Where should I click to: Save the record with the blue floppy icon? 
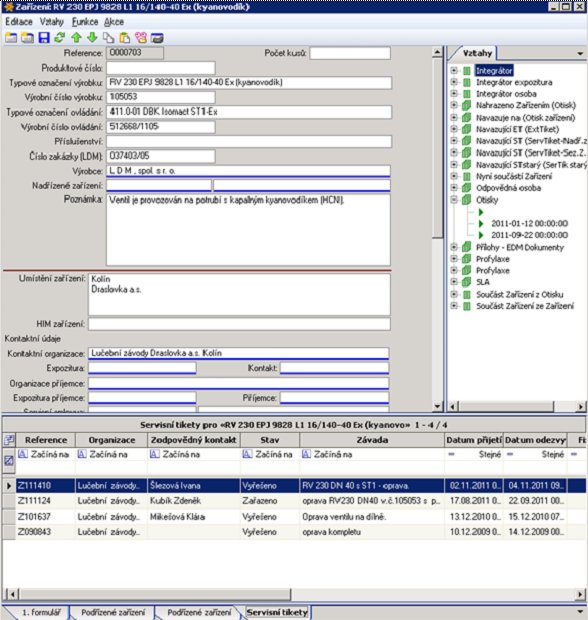[44, 38]
